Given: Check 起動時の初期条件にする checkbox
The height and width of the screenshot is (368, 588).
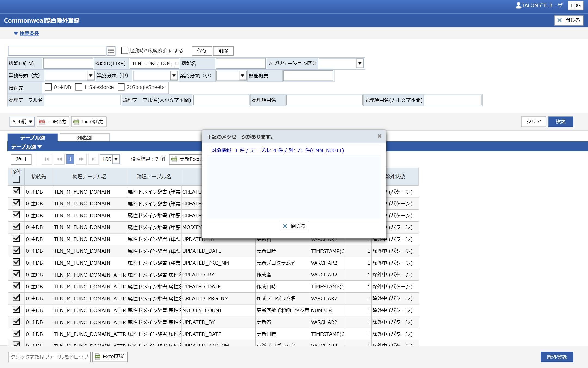Looking at the screenshot, I should pos(125,51).
